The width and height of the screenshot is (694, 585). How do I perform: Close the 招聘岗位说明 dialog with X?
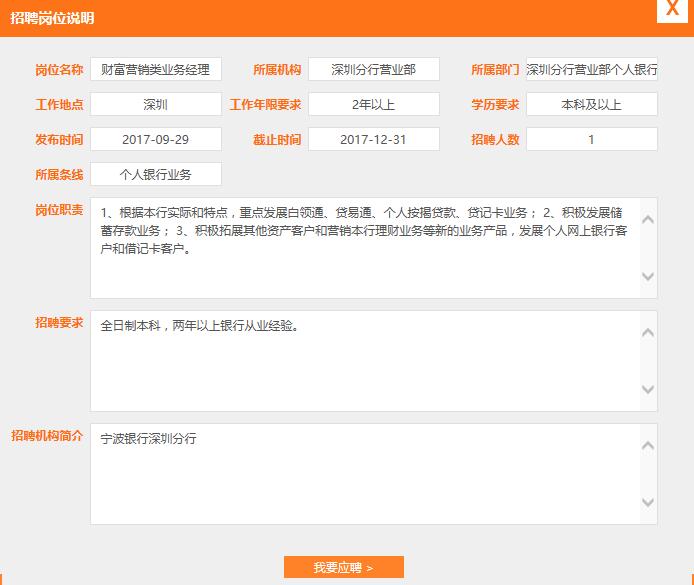pyautogui.click(x=671, y=10)
